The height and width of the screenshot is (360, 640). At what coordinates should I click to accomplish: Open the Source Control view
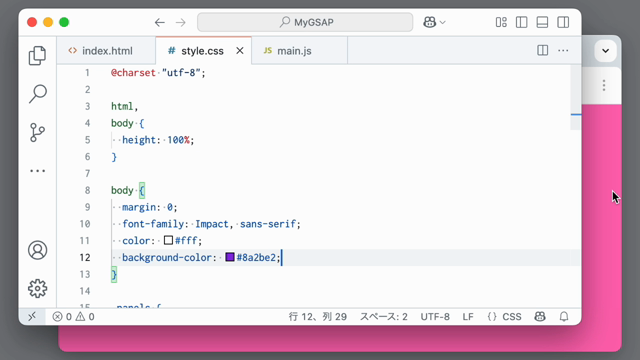point(37,133)
